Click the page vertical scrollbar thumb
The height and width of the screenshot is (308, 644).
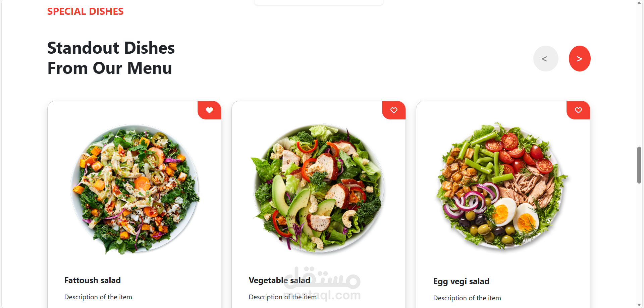pos(639,165)
